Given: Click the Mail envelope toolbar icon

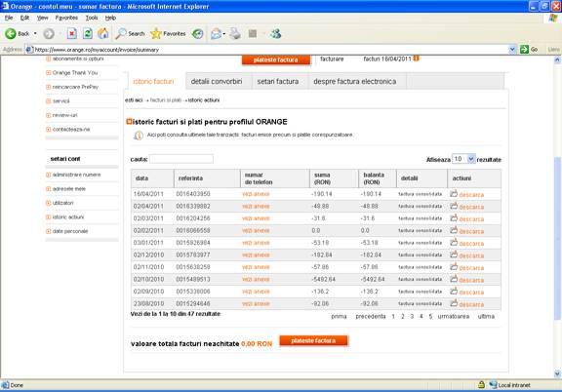Looking at the screenshot, I should pyautogui.click(x=217, y=34).
